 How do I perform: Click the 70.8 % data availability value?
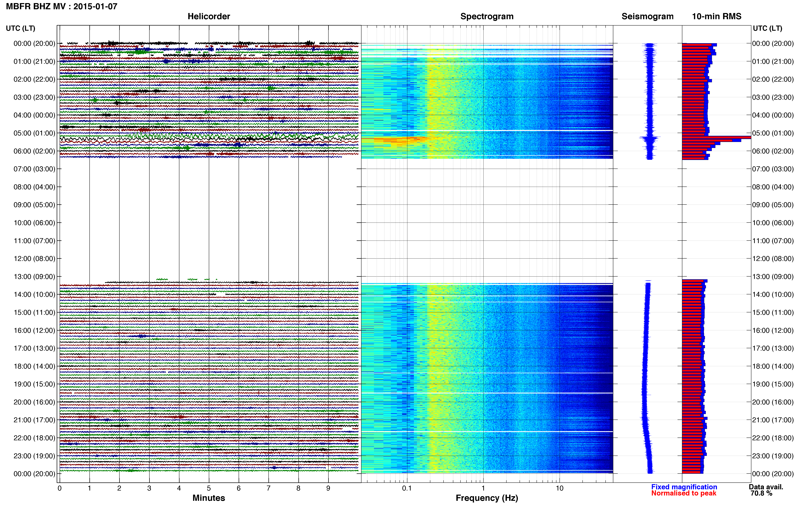coord(761,493)
